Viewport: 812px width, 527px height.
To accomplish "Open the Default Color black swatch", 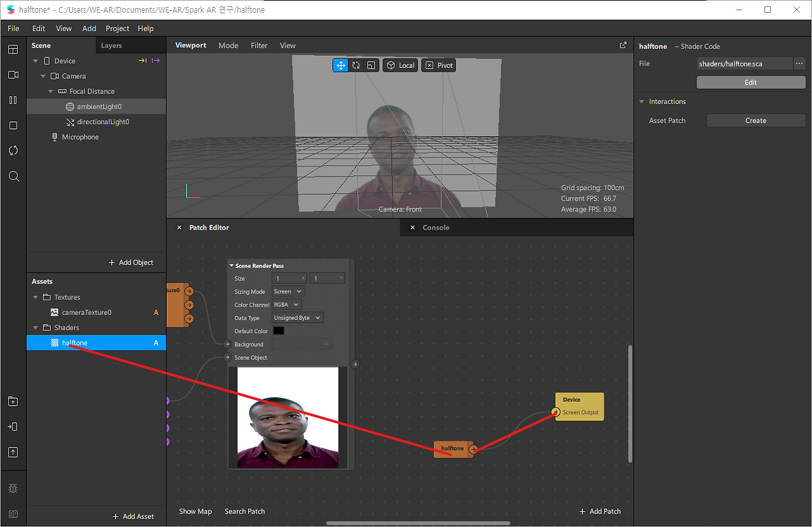I will (x=278, y=331).
